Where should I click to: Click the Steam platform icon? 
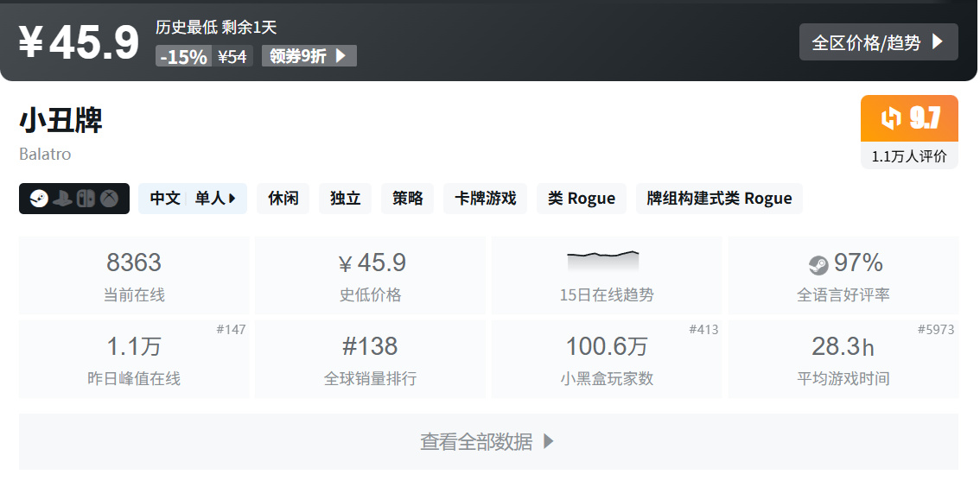[x=39, y=199]
